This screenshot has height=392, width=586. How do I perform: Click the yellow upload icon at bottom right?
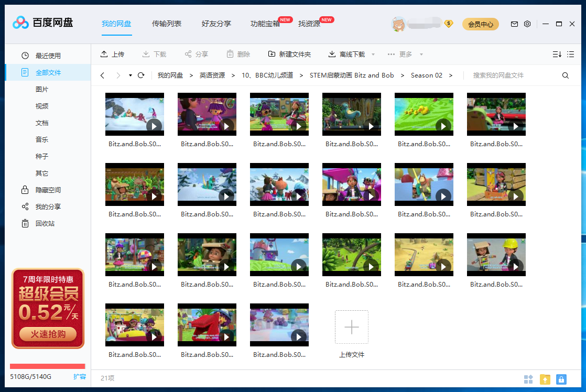pyautogui.click(x=545, y=379)
